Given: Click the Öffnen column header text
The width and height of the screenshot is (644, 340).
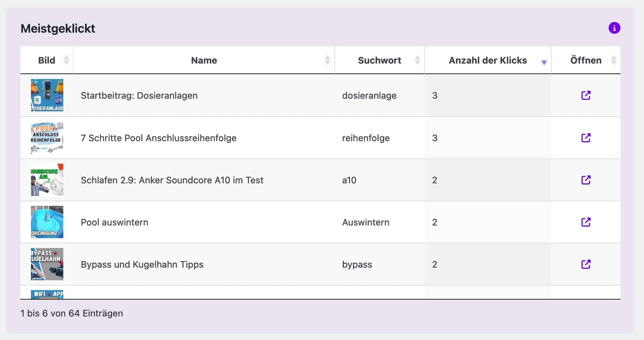Looking at the screenshot, I should pyautogui.click(x=586, y=60).
